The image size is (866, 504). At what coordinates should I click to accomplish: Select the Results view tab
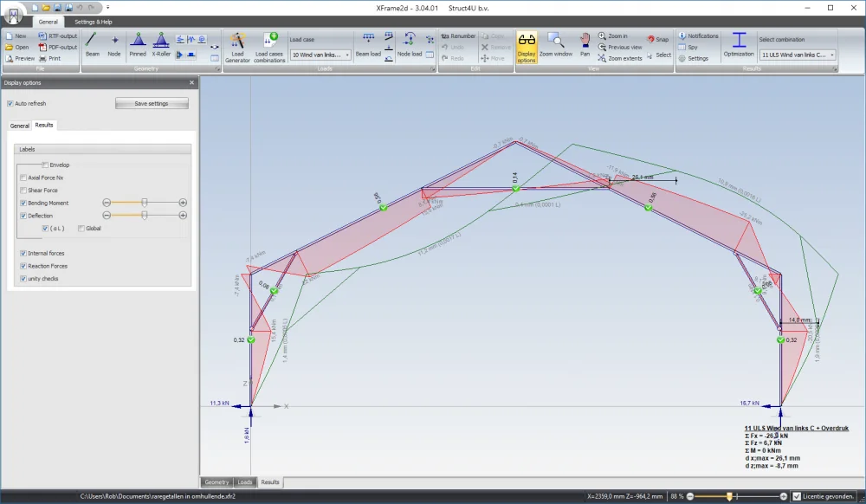(270, 482)
